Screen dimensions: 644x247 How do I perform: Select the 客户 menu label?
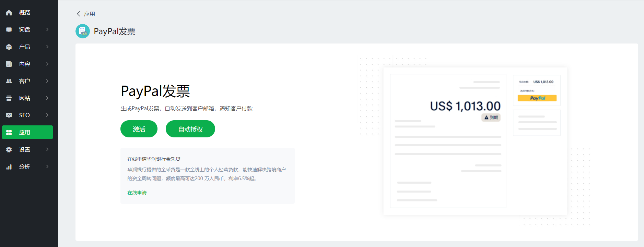[x=25, y=81]
